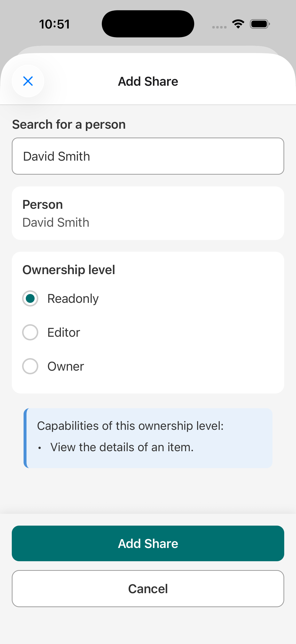296x644 pixels.
Task: Select the Readonly radio button
Action: [x=30, y=298]
